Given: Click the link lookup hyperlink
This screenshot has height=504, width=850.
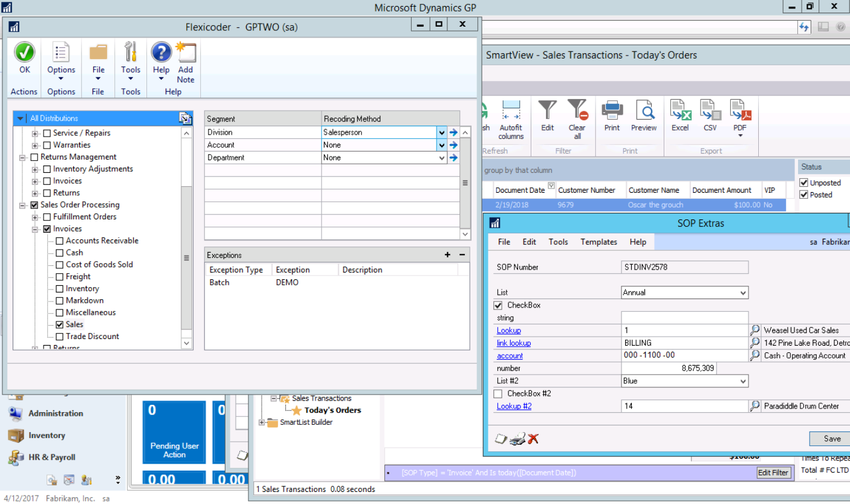Looking at the screenshot, I should tap(514, 343).
